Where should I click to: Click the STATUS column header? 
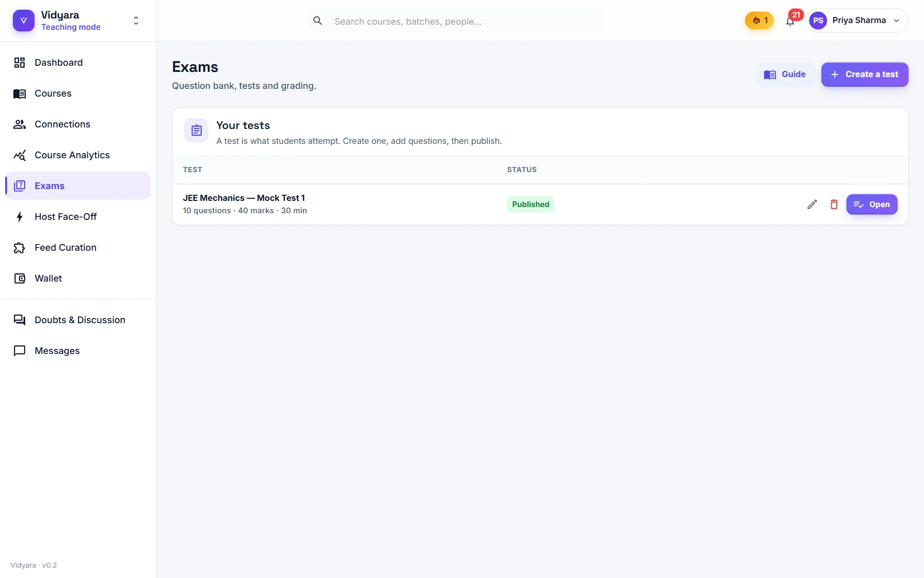click(x=522, y=170)
